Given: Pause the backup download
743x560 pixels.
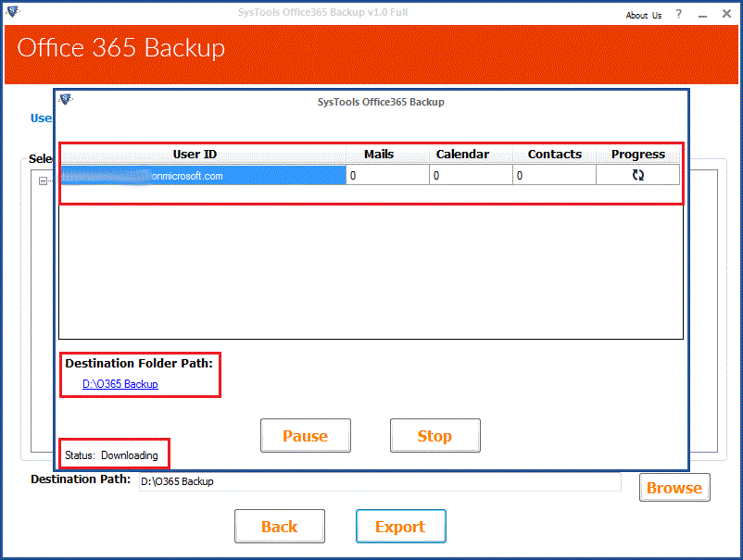Looking at the screenshot, I should coord(306,435).
